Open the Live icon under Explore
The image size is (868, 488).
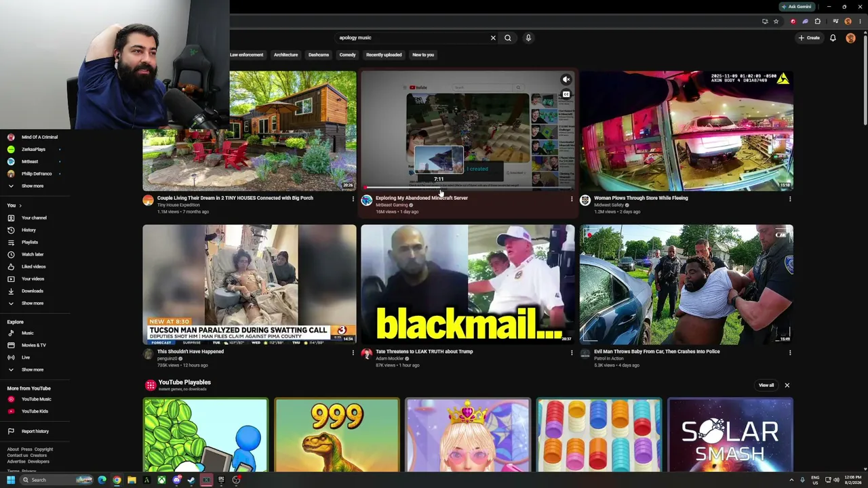[x=11, y=357]
